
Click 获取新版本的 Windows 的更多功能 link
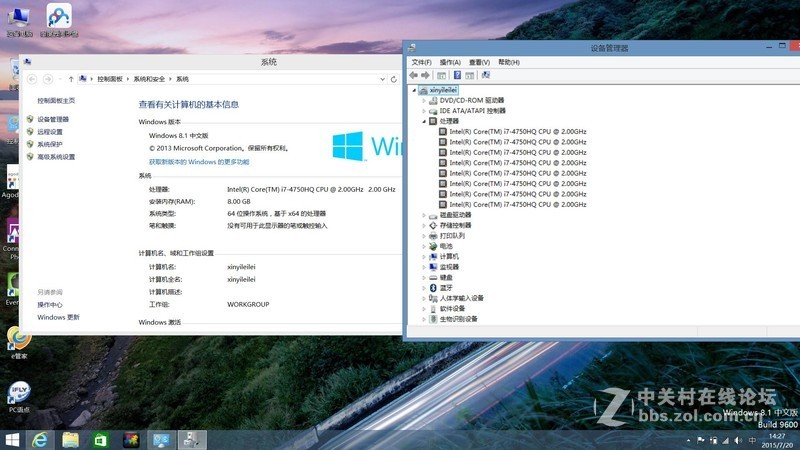tap(199, 162)
